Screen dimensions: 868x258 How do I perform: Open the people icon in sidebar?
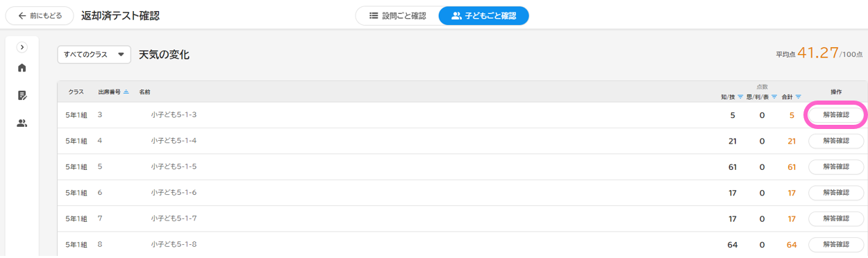tap(22, 123)
